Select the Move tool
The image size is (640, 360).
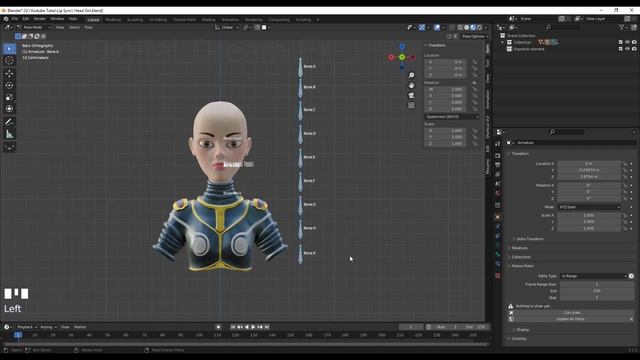(9, 73)
